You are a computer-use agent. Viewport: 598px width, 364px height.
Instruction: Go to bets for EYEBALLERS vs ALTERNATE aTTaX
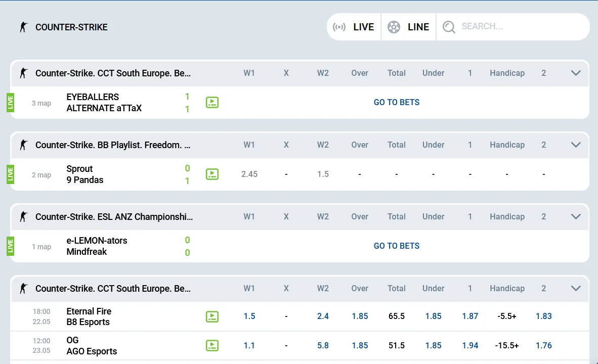[x=397, y=103]
